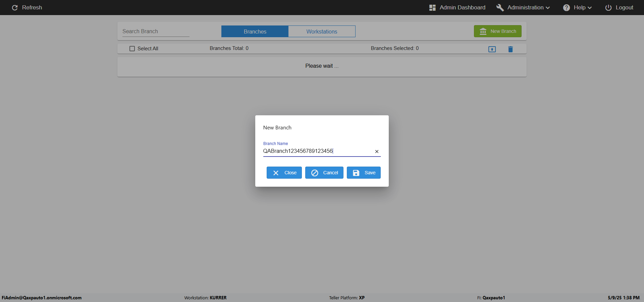The image size is (644, 302).
Task: Click Teller Platform: XP in status bar
Action: coord(347,298)
